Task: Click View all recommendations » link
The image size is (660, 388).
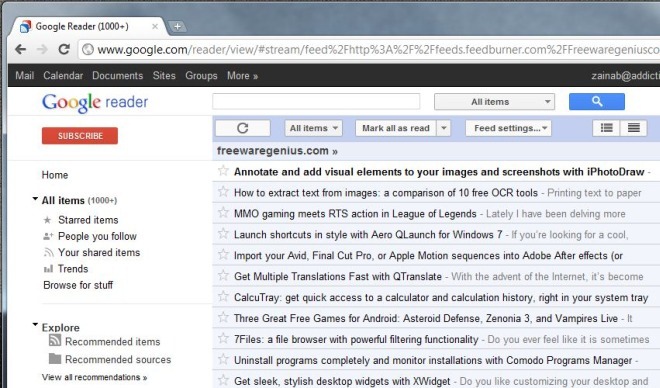Action: click(94, 377)
